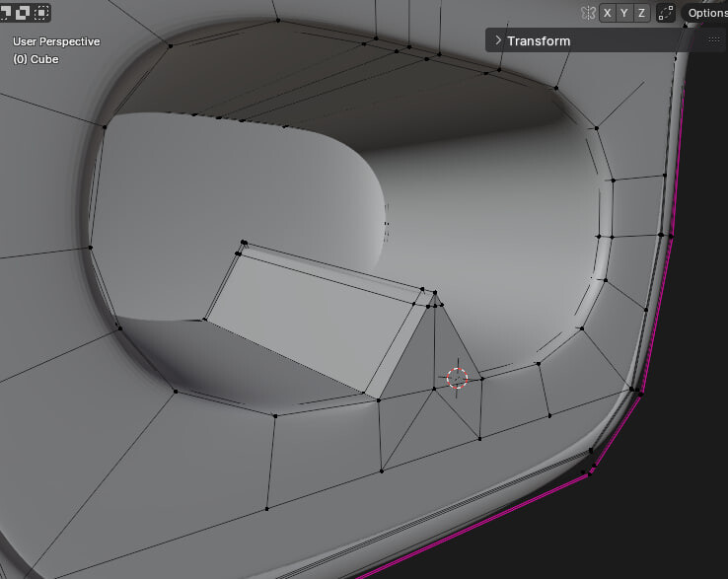Toggle Auto Merge vertices icon
The width and height of the screenshot is (728, 579).
tap(666, 13)
